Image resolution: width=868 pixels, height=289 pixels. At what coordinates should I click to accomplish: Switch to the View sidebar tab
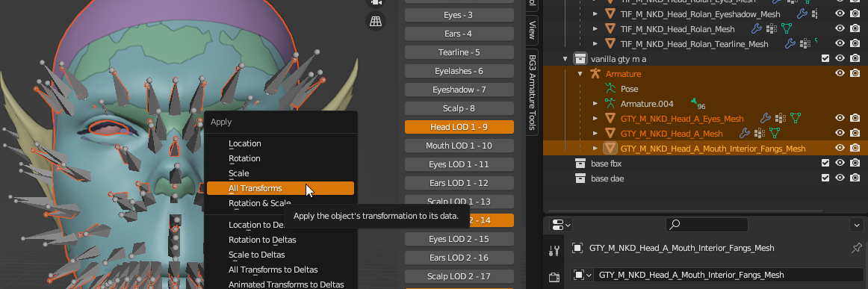pos(532,30)
